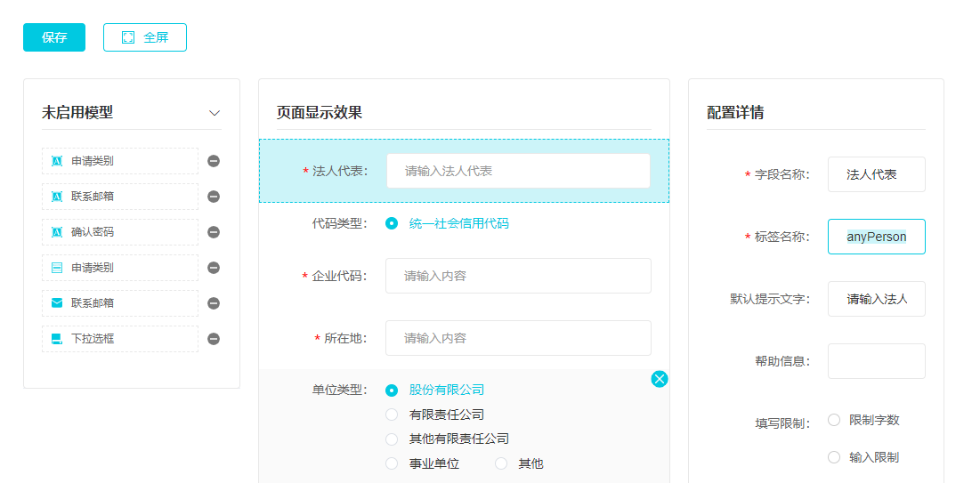Click the 帮助信息 input box

click(x=876, y=361)
